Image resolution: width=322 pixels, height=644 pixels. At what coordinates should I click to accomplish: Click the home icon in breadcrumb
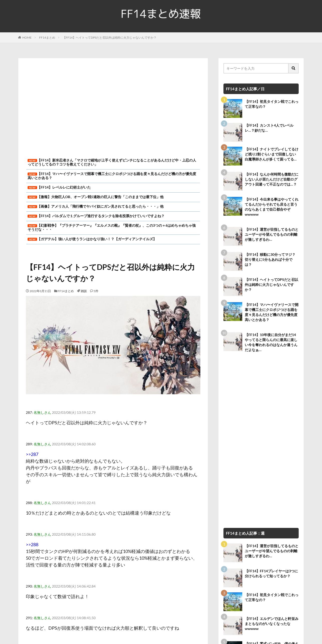pyautogui.click(x=20, y=37)
